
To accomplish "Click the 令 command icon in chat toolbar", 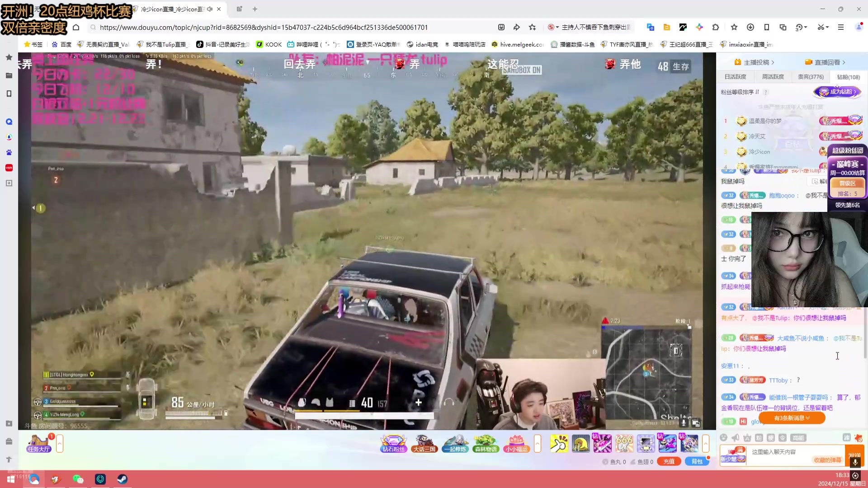I will [783, 437].
